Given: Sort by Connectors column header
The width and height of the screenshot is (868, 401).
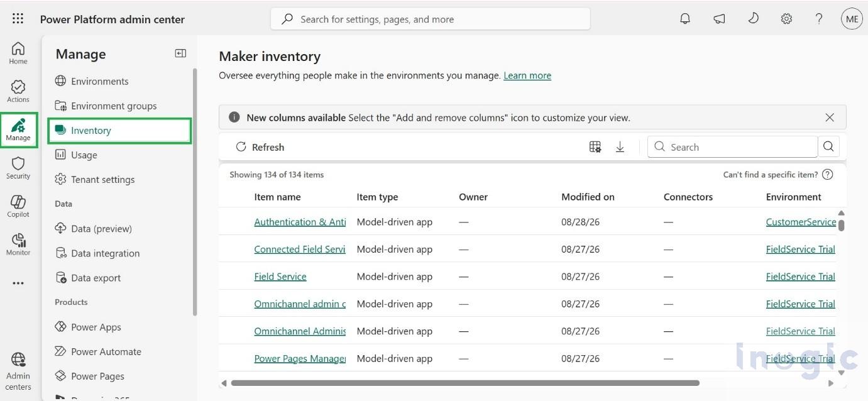Looking at the screenshot, I should (688, 197).
